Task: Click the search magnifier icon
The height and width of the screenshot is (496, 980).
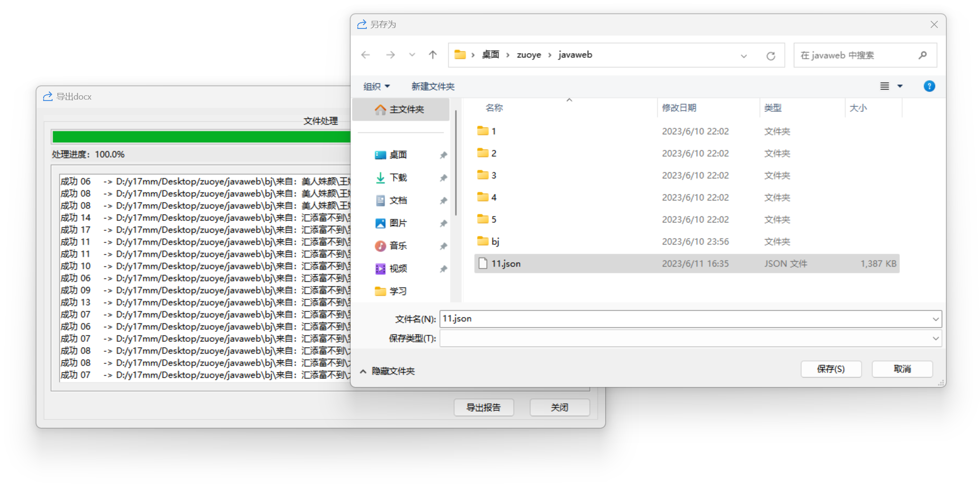Action: [922, 55]
